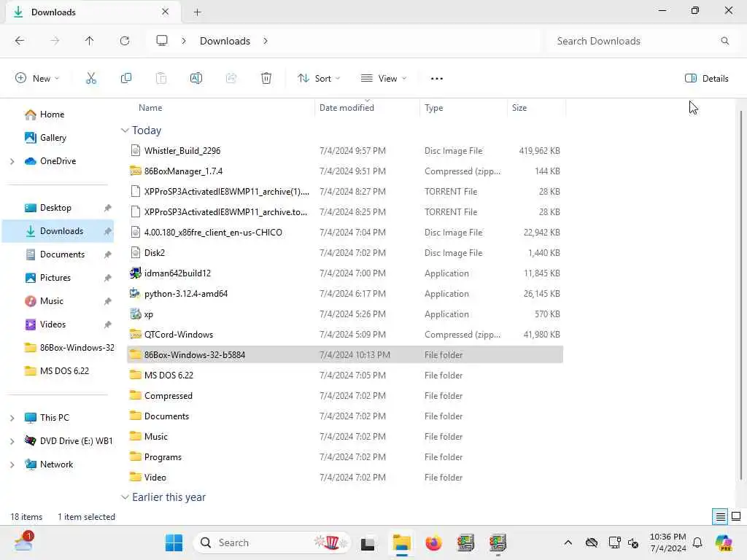
Task: Open the Sort dropdown menu
Action: pos(319,78)
